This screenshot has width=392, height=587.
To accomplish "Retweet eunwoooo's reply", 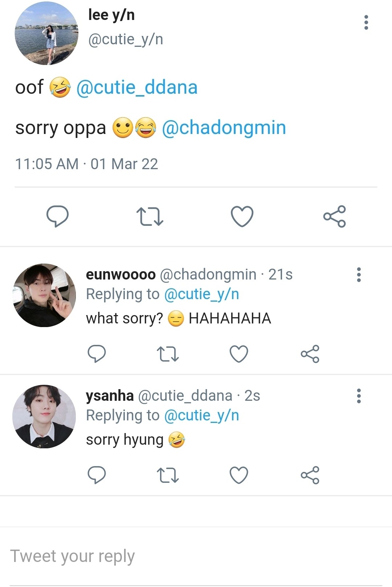I will tap(167, 354).
